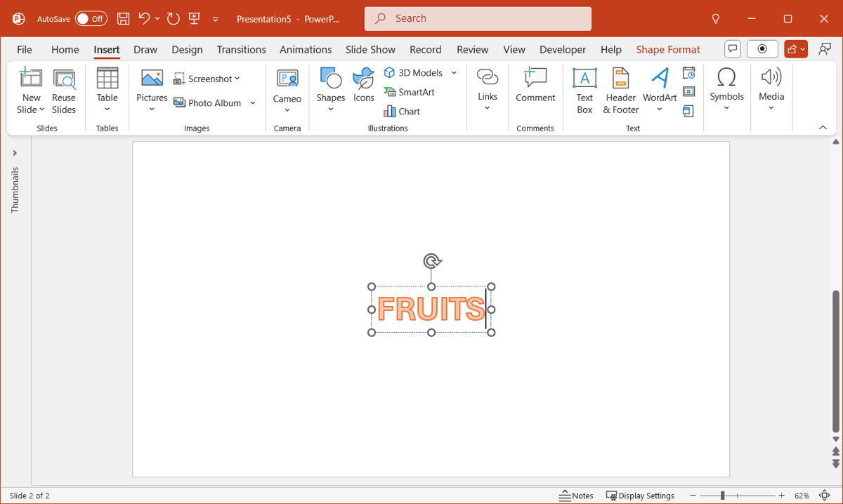Open Display Settings
This screenshot has width=843, height=504.
(640, 496)
